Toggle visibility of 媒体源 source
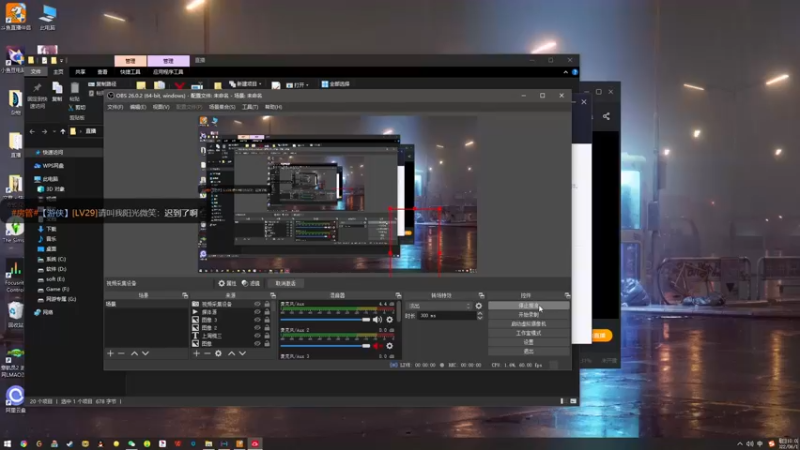The image size is (800, 450). point(257,312)
